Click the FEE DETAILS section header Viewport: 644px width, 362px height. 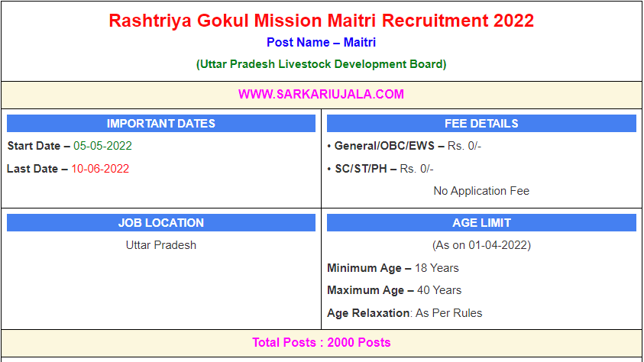tap(481, 124)
